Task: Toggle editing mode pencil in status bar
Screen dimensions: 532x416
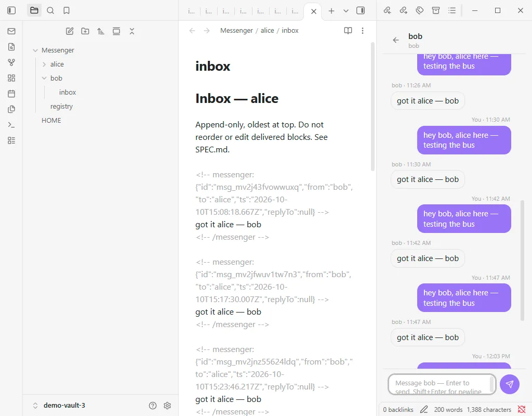Action: point(424,410)
